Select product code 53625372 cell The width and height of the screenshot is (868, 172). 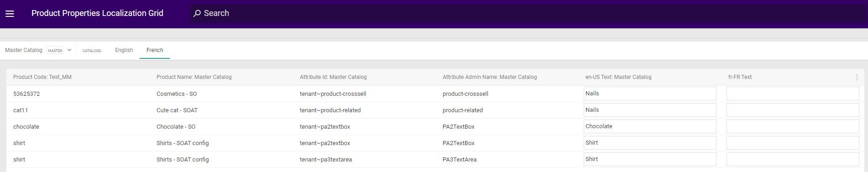pyautogui.click(x=26, y=94)
